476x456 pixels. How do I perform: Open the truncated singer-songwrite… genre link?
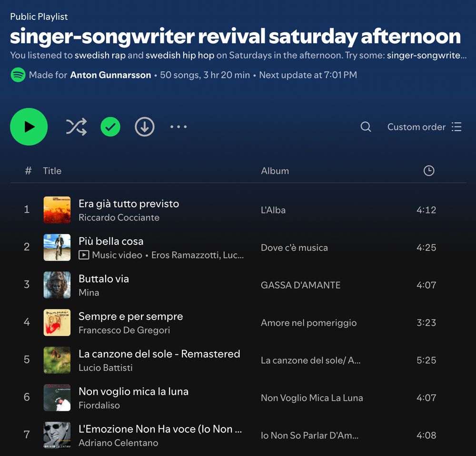[426, 55]
